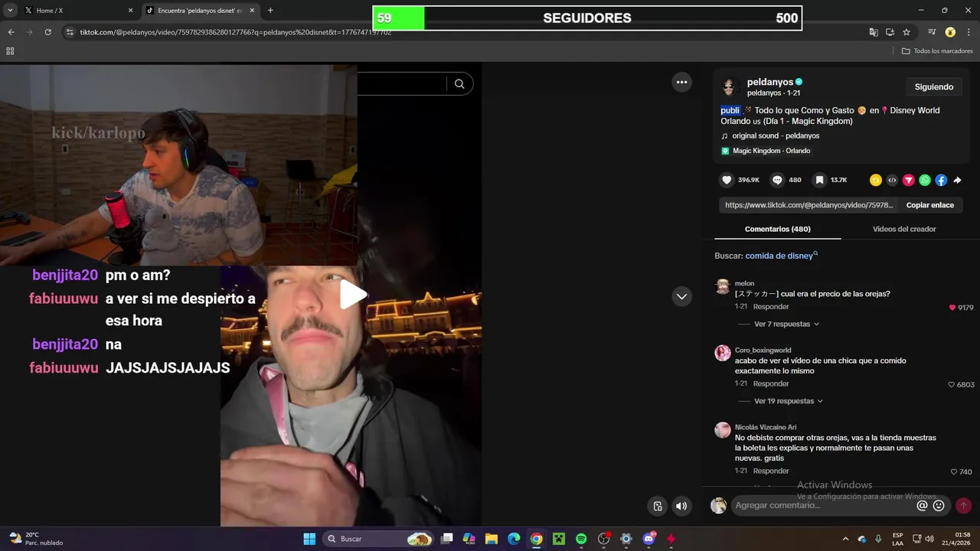
Task: Reply to Coro_boxingworld's comment via Responder
Action: click(x=771, y=383)
